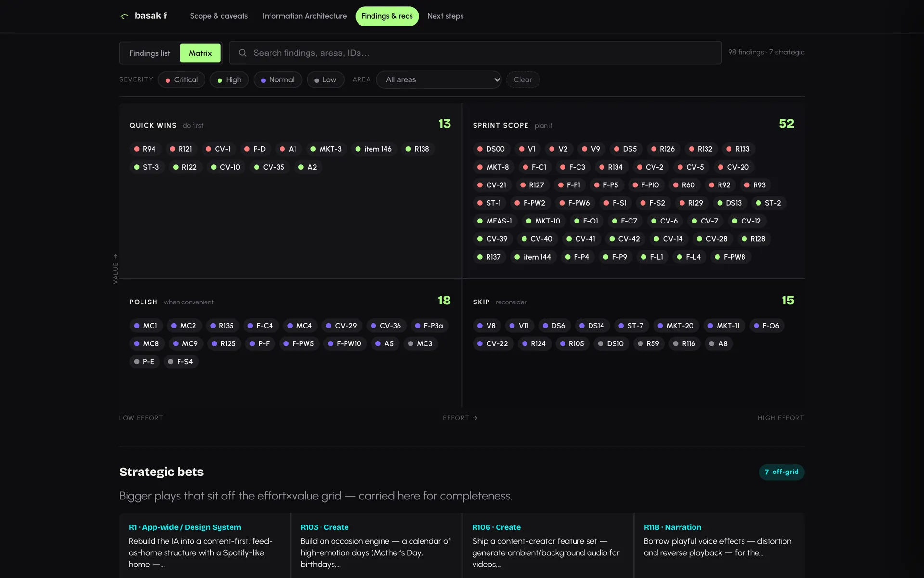
Task: Open the R118 Narration strategic bet card
Action: point(719,545)
